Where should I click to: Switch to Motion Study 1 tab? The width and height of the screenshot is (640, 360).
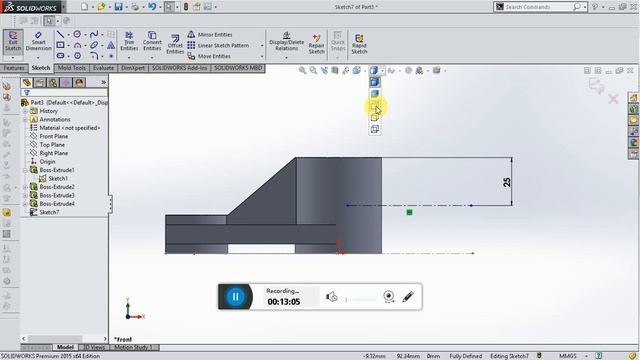pyautogui.click(x=133, y=347)
